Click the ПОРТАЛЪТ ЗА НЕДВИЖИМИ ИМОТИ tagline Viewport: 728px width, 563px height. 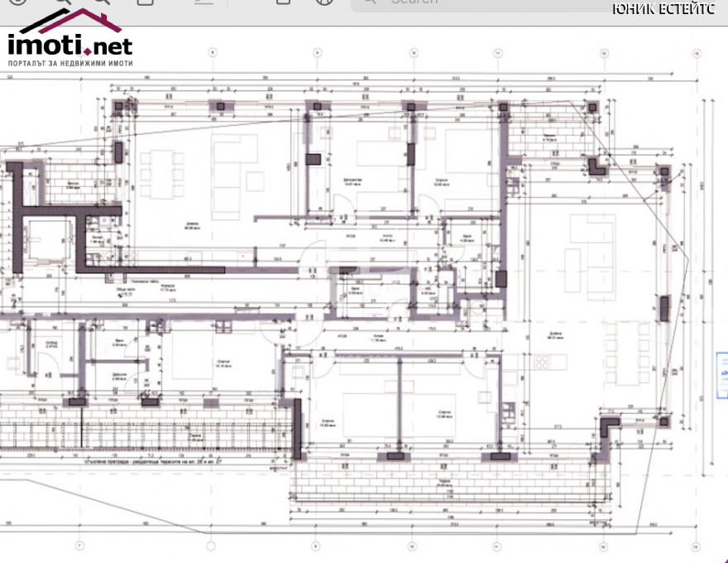[x=70, y=63]
